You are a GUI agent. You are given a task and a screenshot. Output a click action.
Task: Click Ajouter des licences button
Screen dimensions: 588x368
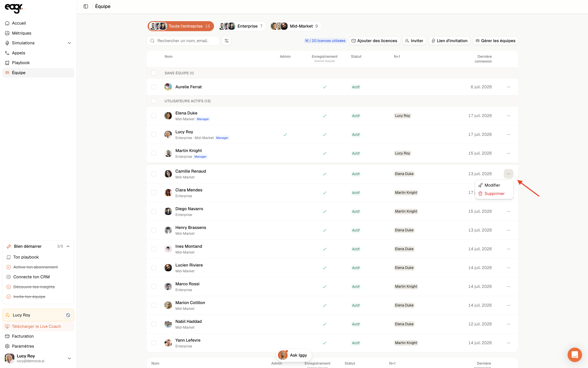pos(374,41)
